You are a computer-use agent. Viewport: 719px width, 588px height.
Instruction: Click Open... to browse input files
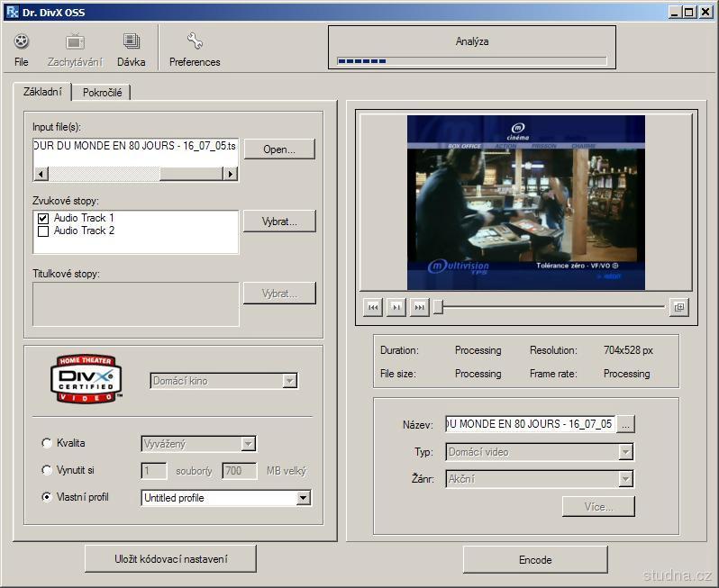(279, 149)
